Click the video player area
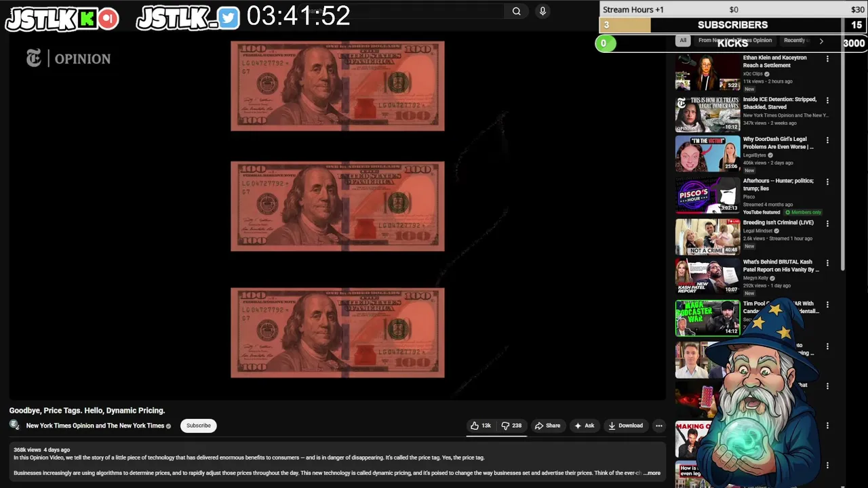 tap(337, 217)
